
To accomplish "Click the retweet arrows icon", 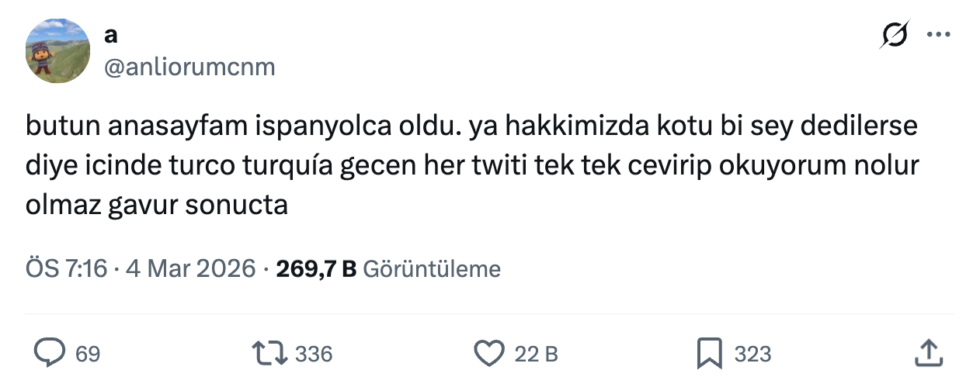I will pos(268,354).
